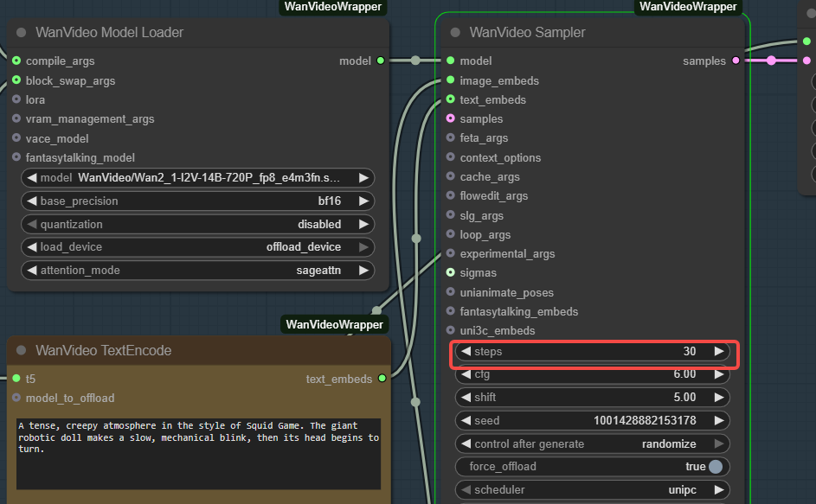Click the seed value 1001428882153178
Image resolution: width=816 pixels, height=504 pixels.
645,420
